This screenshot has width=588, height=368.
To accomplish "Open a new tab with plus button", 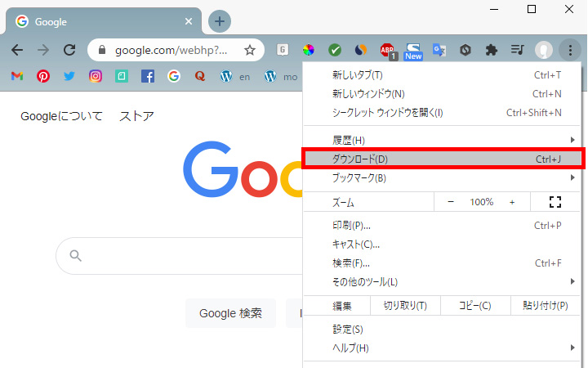I will pos(220,21).
